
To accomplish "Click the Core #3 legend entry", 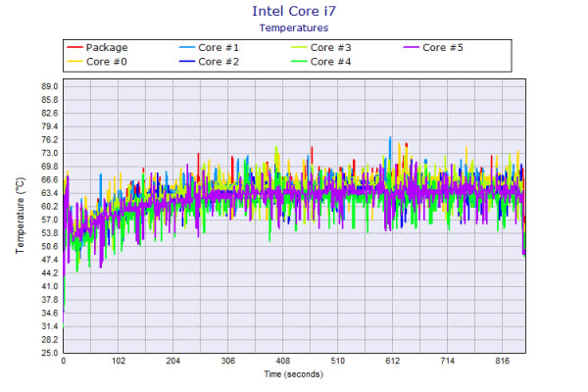I will (x=321, y=47).
